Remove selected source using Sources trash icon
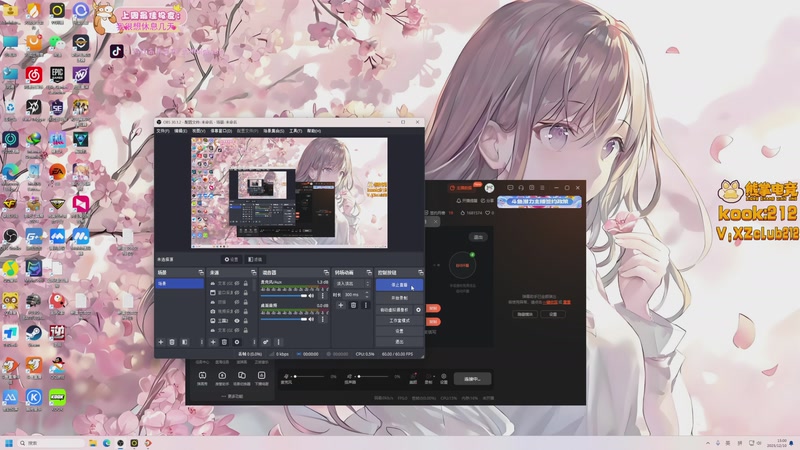 (x=224, y=342)
